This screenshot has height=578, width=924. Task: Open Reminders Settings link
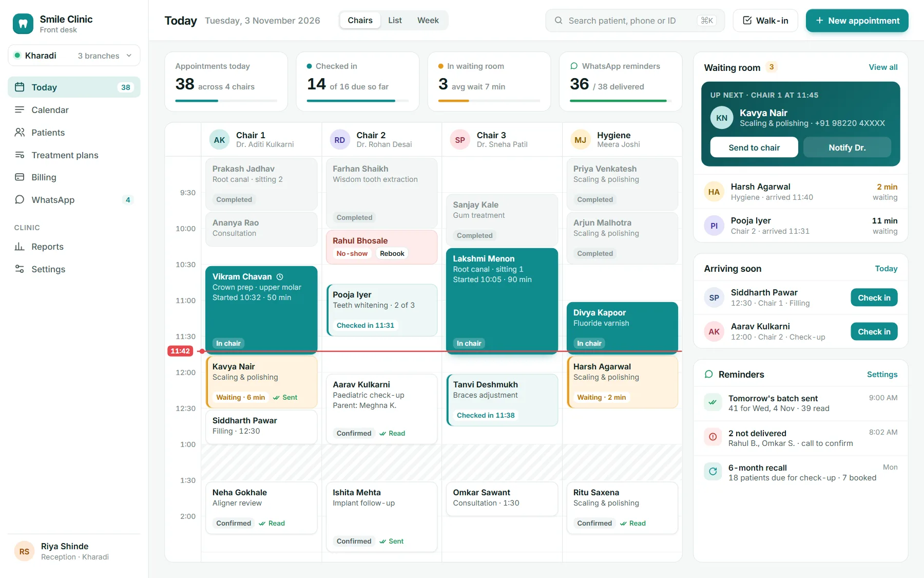[x=882, y=375]
